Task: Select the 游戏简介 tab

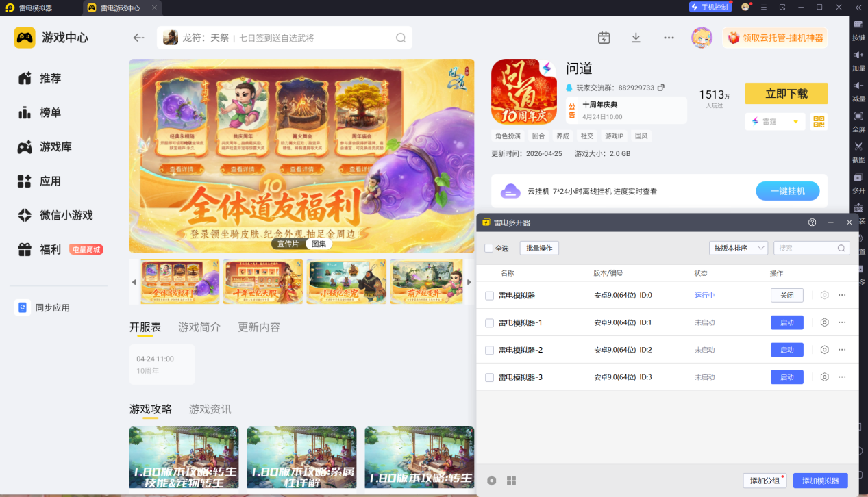Action: tap(199, 327)
